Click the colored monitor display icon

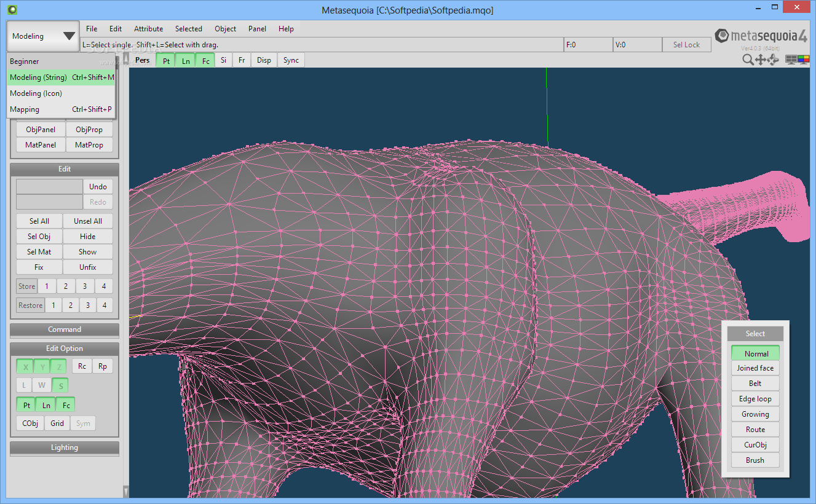click(804, 60)
